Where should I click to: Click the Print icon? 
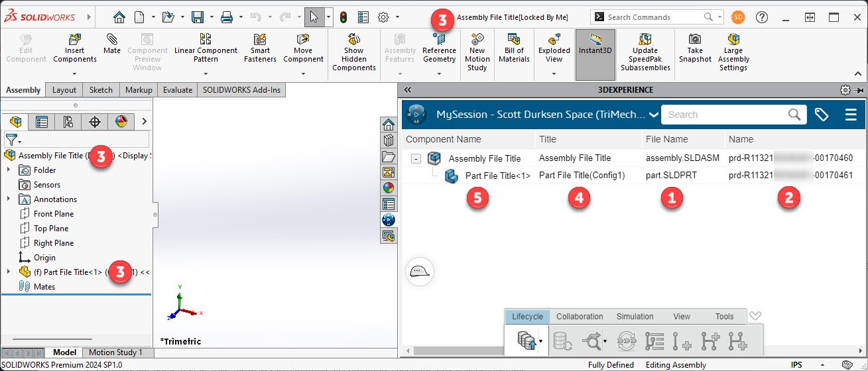(227, 17)
